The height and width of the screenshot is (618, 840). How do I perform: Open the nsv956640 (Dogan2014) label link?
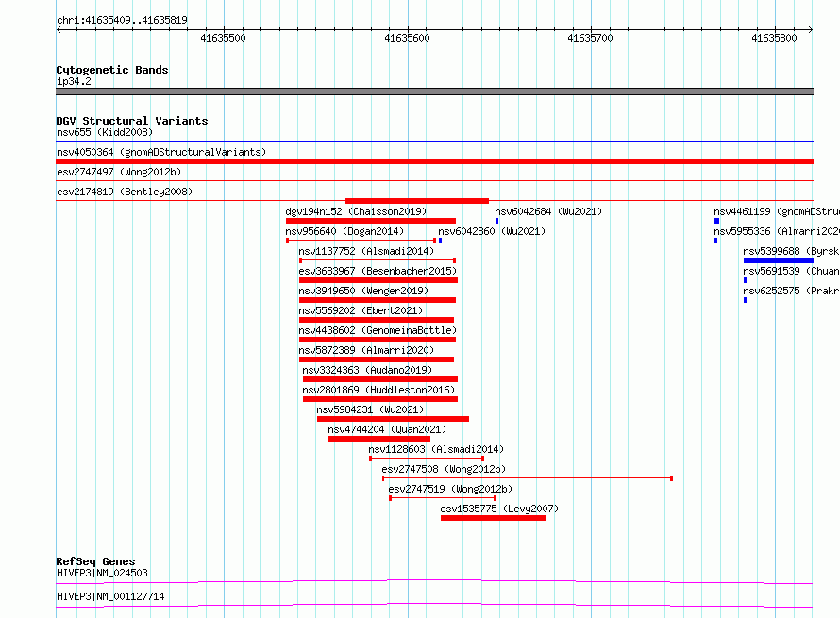click(344, 231)
